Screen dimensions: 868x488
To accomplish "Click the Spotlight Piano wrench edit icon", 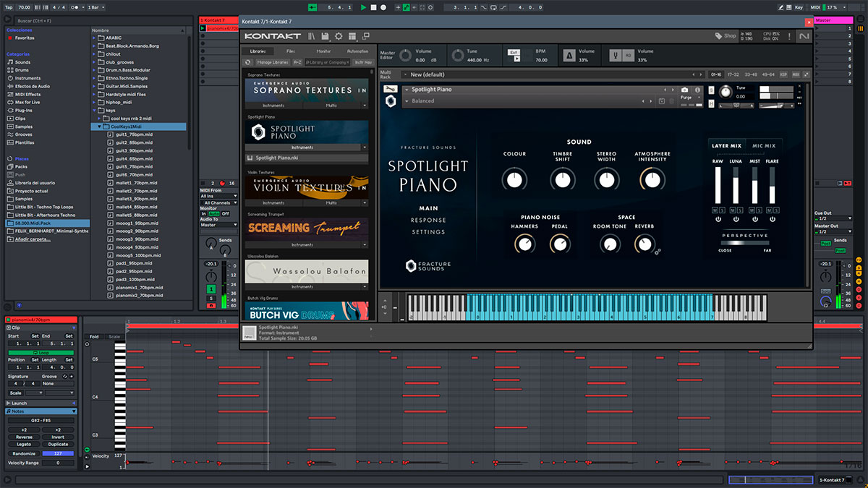I will pyautogui.click(x=391, y=89).
